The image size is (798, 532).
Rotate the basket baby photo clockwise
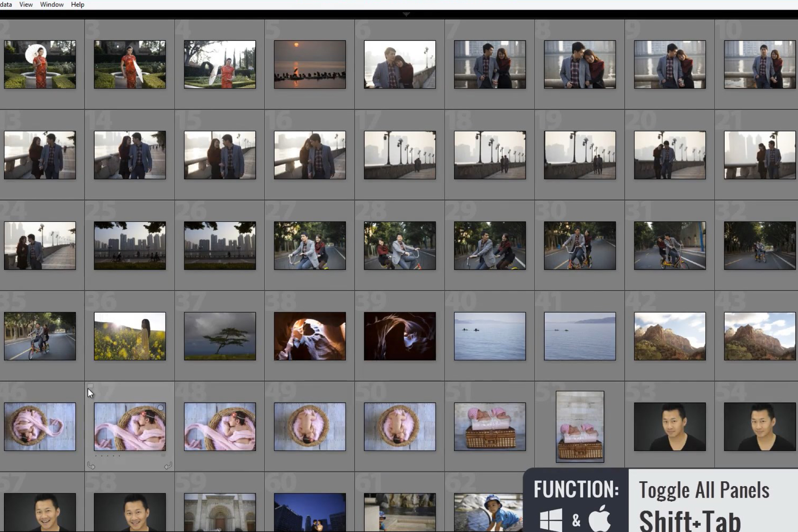click(168, 466)
